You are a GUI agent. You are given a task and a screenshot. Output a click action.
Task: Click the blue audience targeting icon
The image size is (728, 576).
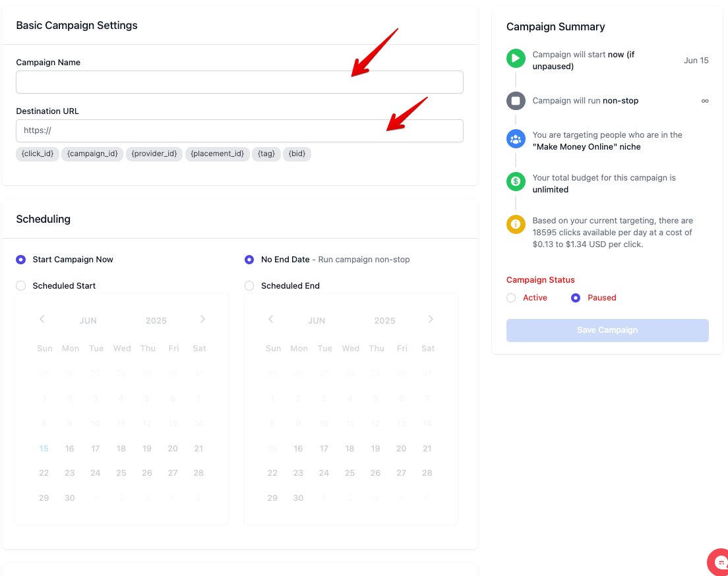tap(516, 139)
